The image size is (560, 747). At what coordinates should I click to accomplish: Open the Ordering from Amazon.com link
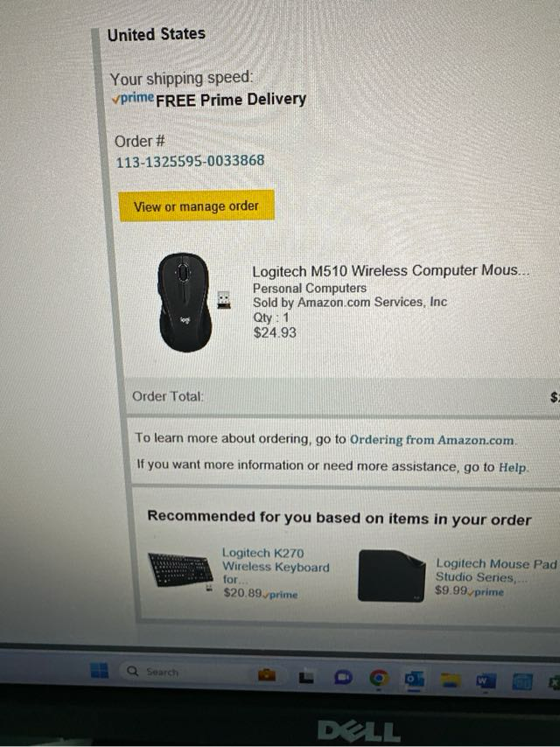point(433,439)
